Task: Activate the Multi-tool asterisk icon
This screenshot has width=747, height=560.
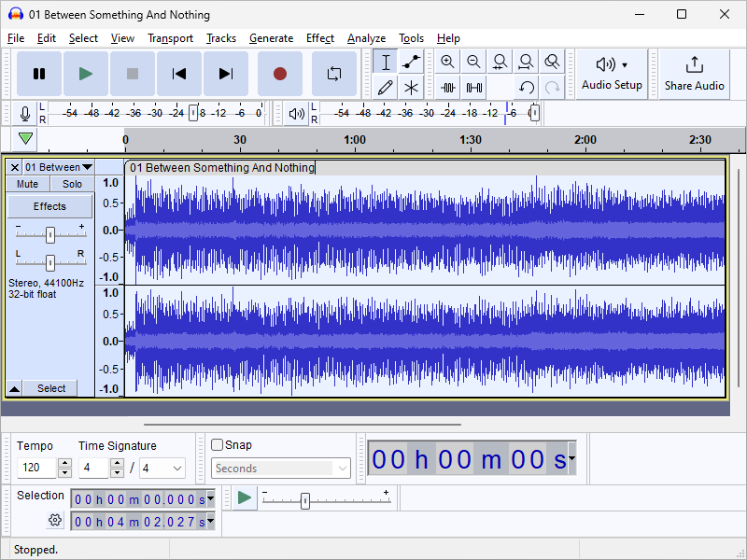Action: click(x=411, y=88)
